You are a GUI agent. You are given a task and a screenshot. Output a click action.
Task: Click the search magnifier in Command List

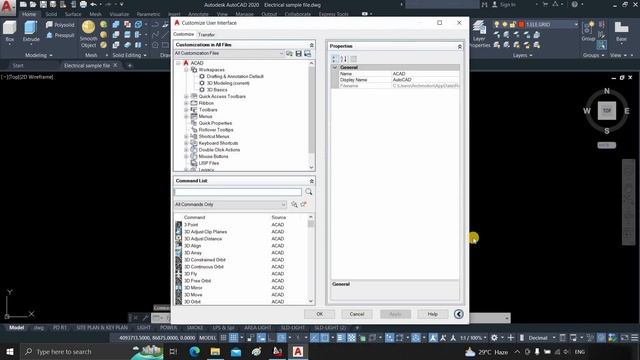click(x=309, y=191)
